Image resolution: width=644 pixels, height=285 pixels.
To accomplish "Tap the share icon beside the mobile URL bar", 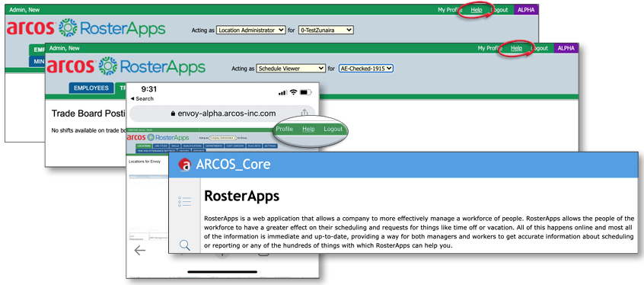I will (x=304, y=112).
